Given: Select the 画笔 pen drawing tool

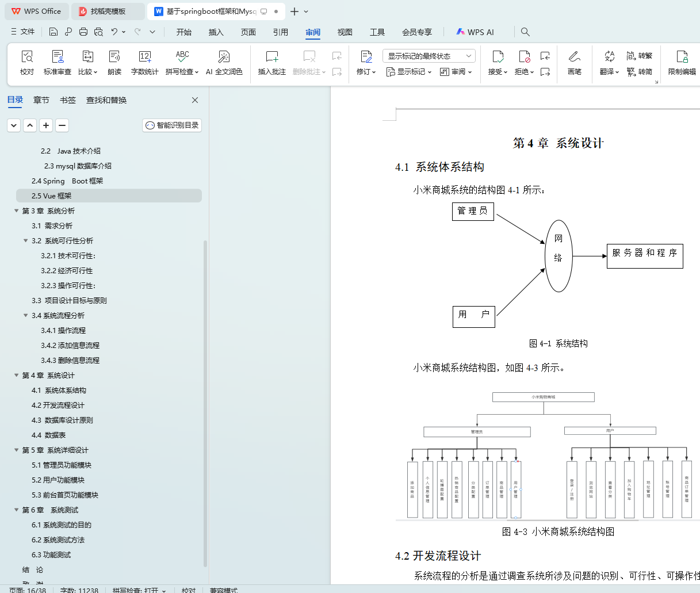Looking at the screenshot, I should (x=574, y=63).
